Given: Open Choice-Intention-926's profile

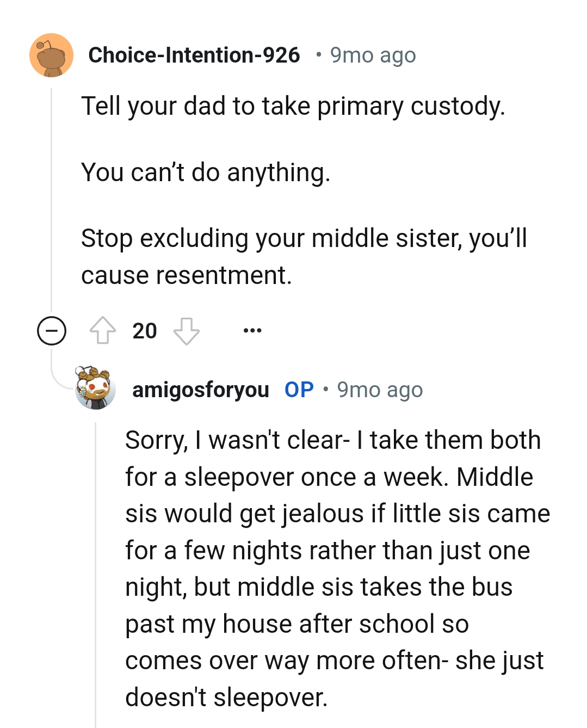Looking at the screenshot, I should (194, 54).
